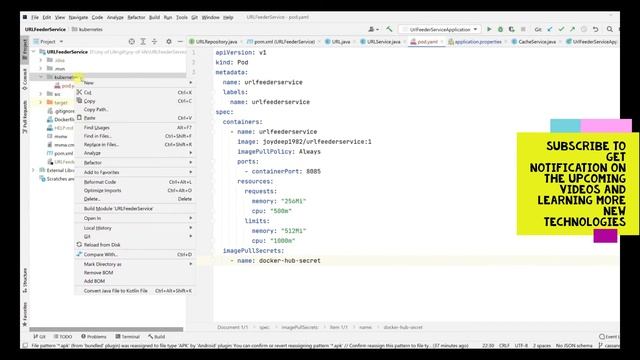
Task: Choose Mark Directory as submenu
Action: point(135,264)
